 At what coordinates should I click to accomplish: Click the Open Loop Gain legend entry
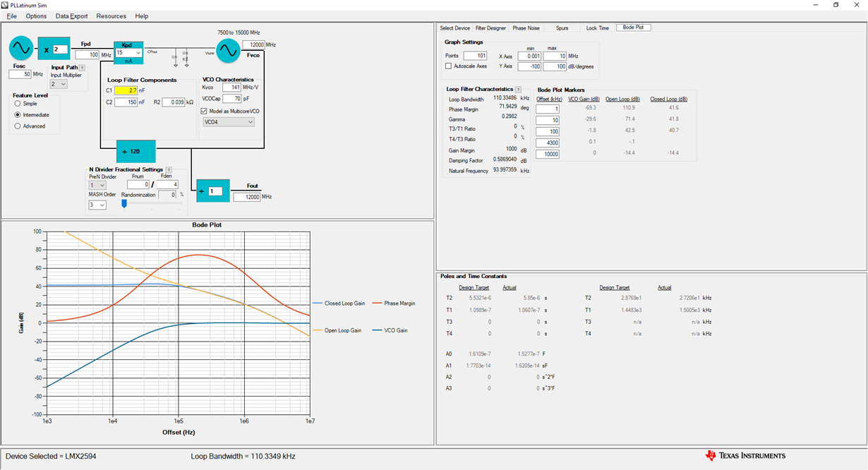click(x=336, y=330)
